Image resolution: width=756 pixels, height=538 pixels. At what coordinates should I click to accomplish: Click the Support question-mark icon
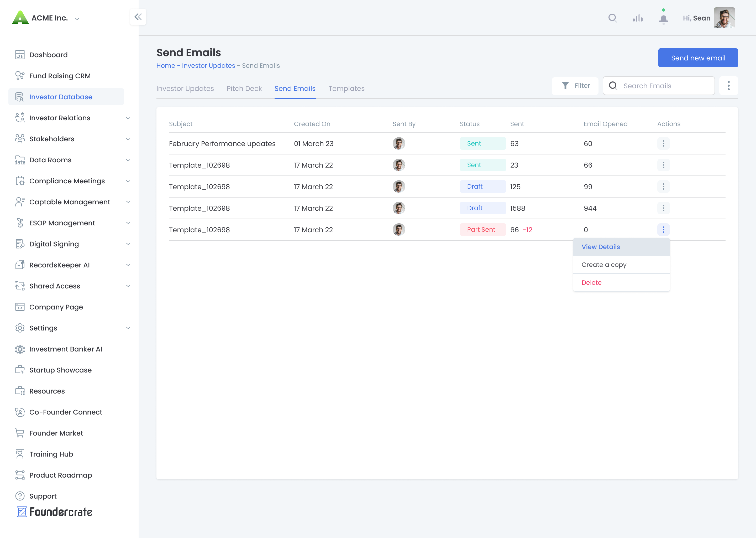(x=20, y=496)
